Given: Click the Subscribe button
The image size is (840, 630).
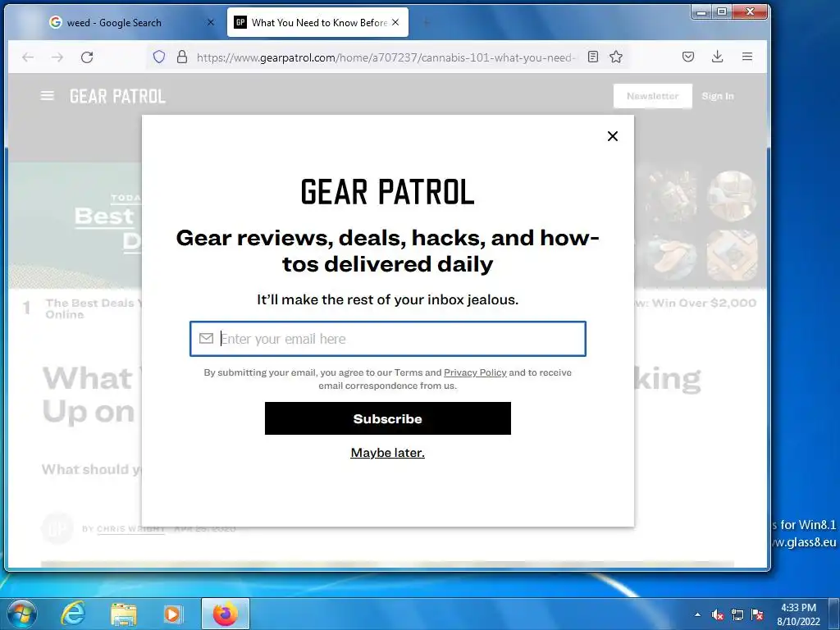Looking at the screenshot, I should coord(388,418).
